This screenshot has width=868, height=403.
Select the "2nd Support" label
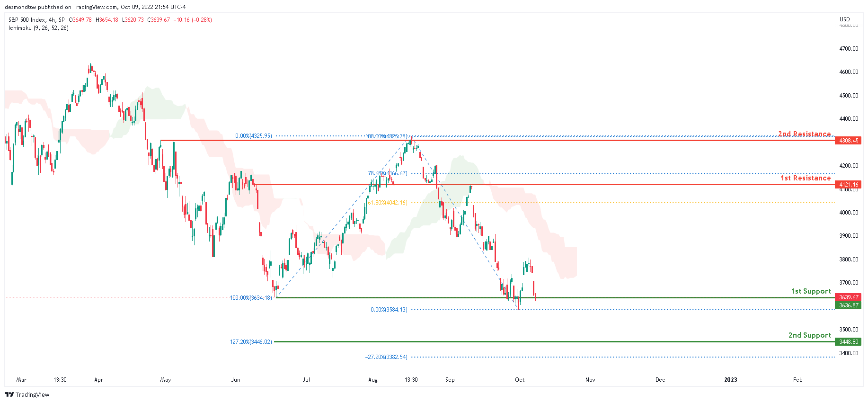pos(810,335)
